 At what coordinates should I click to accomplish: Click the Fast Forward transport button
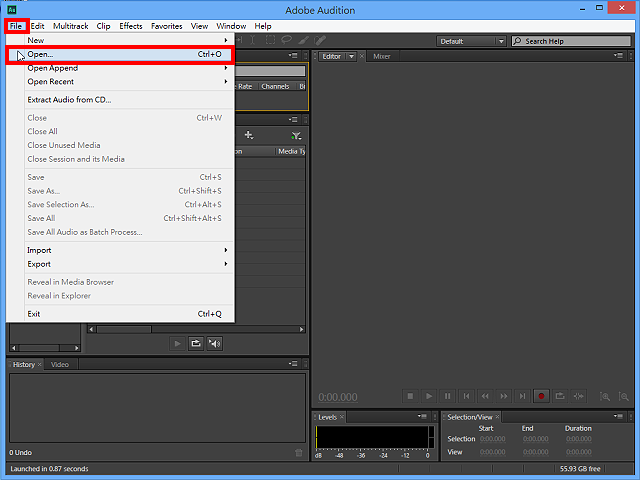[504, 396]
